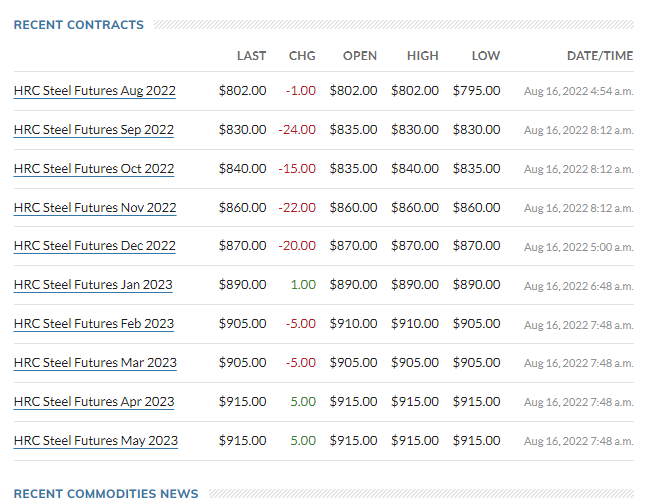Viewport: 650px width, 501px height.
Task: Open HRC Steel Futures Aug 2022 contract
Action: point(95,91)
